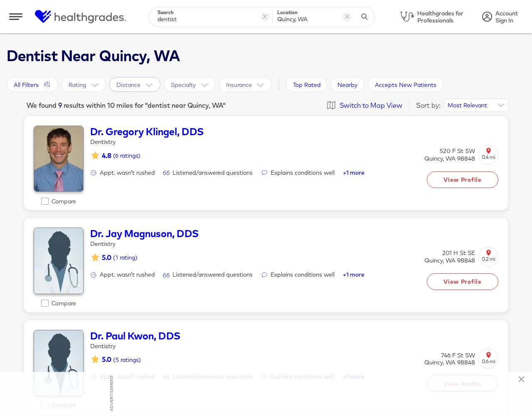Open the (1 rating) link for Dr. Magnuson
Viewport: 532px width, 416px height.
point(125,258)
